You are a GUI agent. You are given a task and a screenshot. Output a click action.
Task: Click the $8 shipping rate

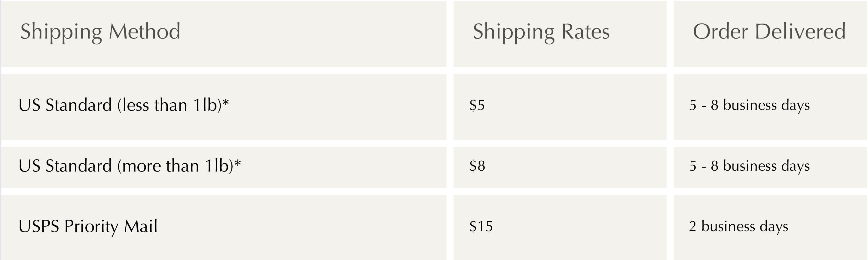pyautogui.click(x=477, y=166)
